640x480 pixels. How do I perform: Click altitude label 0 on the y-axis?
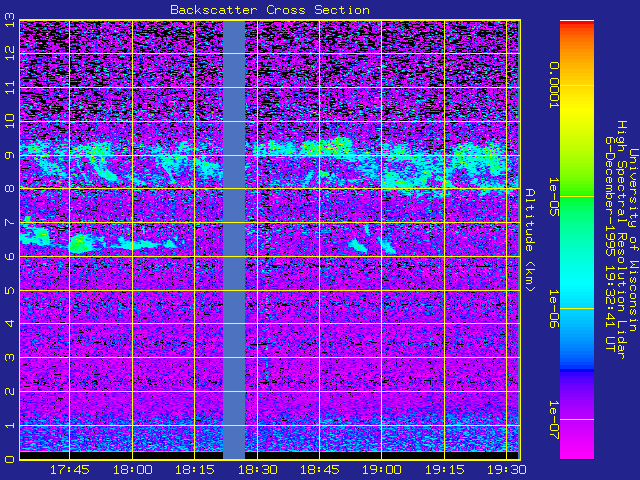coord(9,459)
